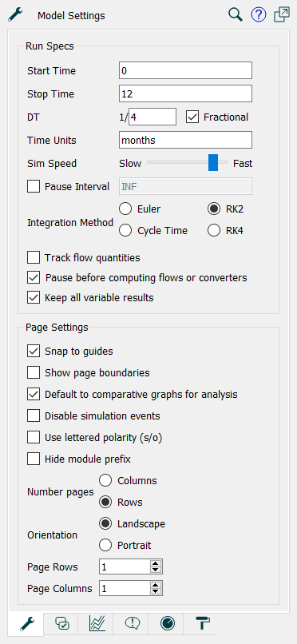Choose Portrait orientation
Image resolution: width=297 pixels, height=644 pixels.
(105, 546)
